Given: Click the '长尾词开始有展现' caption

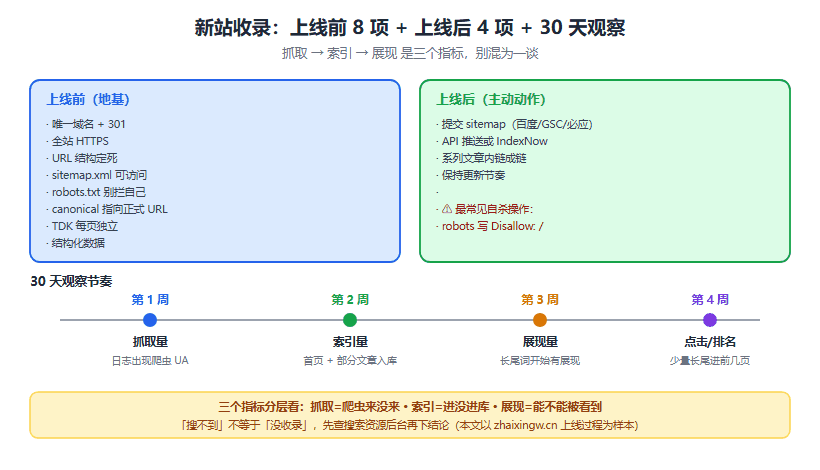Looking at the screenshot, I should (x=540, y=361).
